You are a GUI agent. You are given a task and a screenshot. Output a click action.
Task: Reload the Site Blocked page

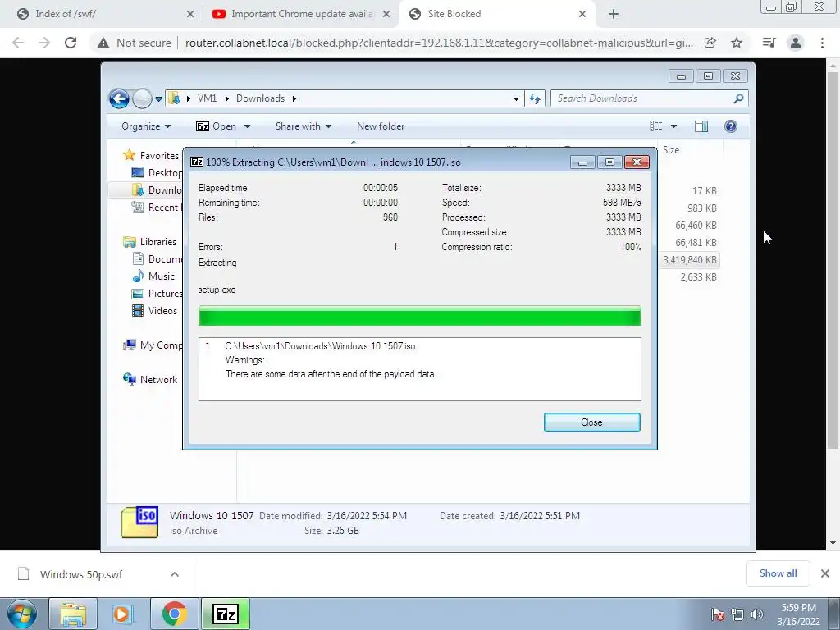click(x=71, y=43)
